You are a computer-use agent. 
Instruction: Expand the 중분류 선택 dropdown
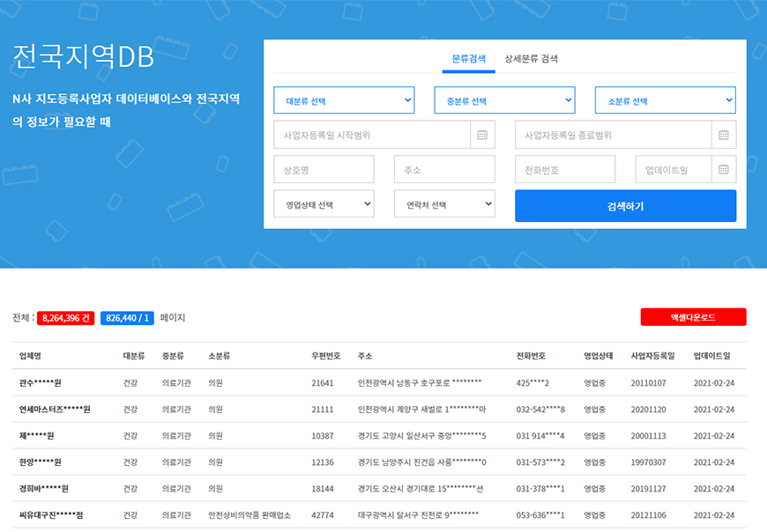(x=504, y=100)
